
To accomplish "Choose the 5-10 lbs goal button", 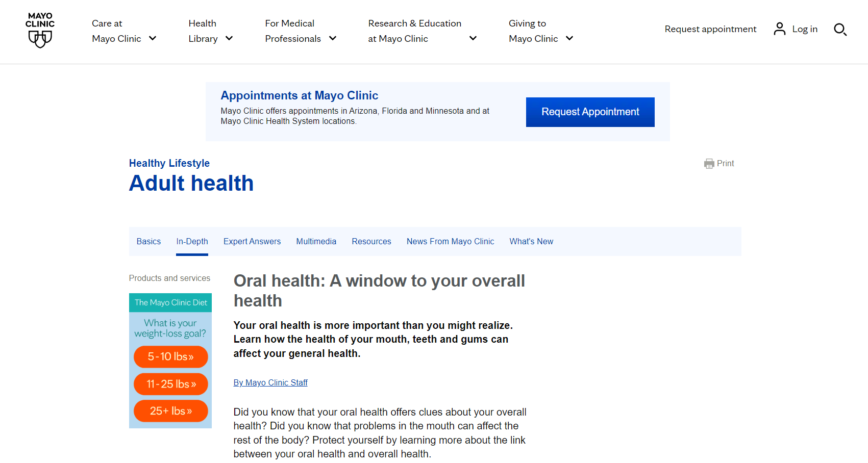I will [171, 356].
